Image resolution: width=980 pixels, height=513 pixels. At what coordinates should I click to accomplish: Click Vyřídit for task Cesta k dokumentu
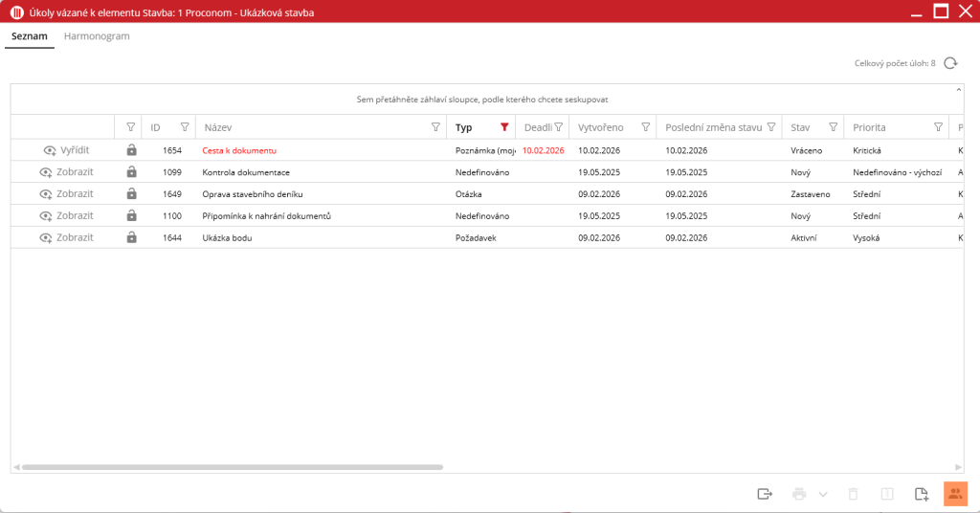(66, 150)
